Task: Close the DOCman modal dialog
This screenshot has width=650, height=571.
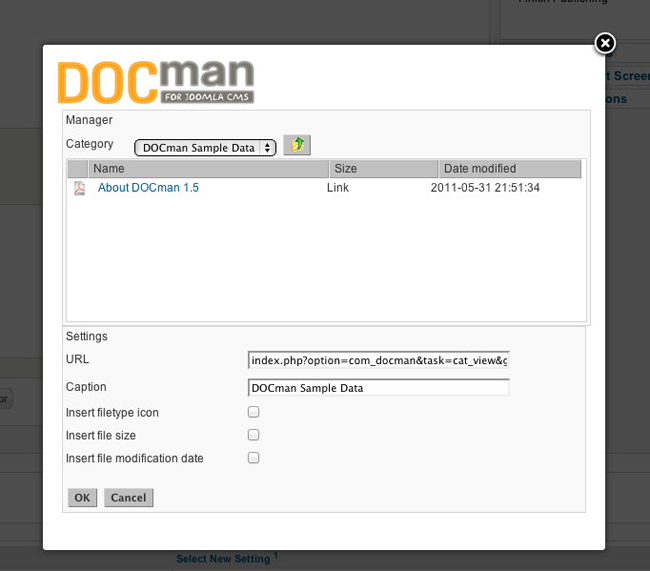Action: 605,43
